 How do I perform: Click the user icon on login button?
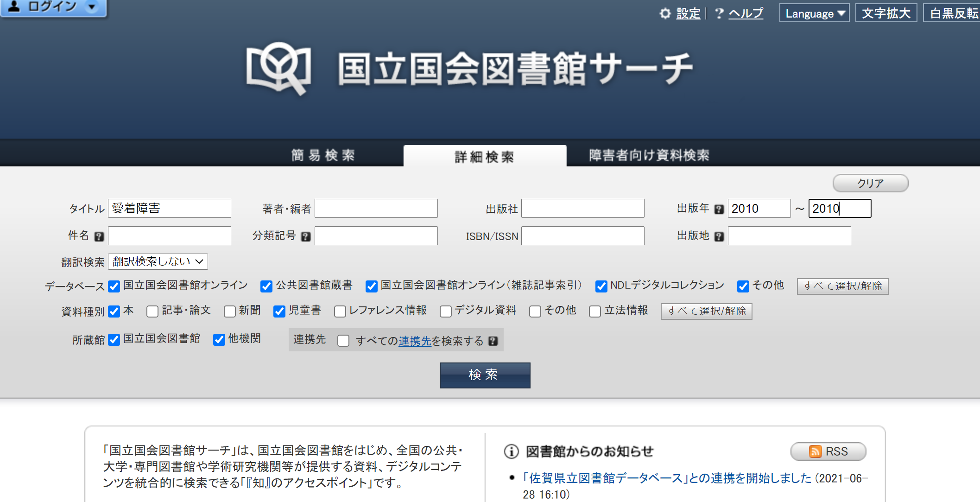[x=15, y=6]
